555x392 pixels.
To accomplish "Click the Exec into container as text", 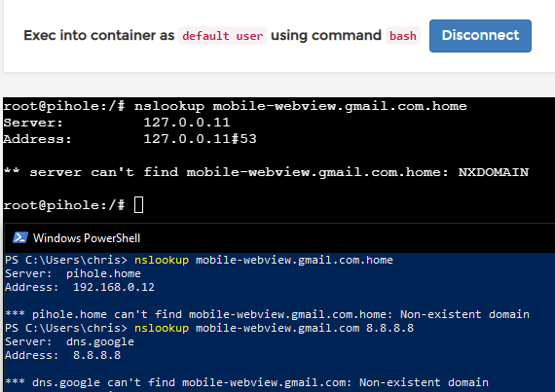I will 99,35.
